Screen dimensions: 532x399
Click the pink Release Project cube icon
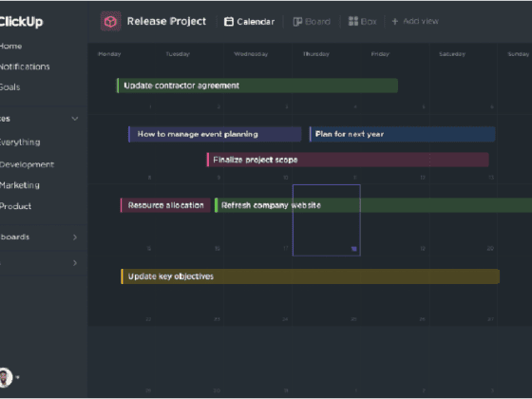pos(110,21)
